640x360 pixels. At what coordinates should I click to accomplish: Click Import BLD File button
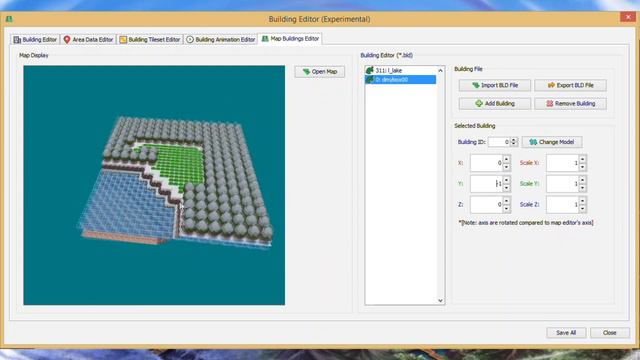pyautogui.click(x=495, y=85)
